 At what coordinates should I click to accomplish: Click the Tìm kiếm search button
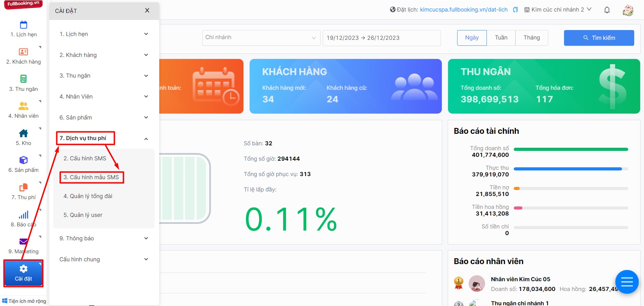pyautogui.click(x=599, y=38)
